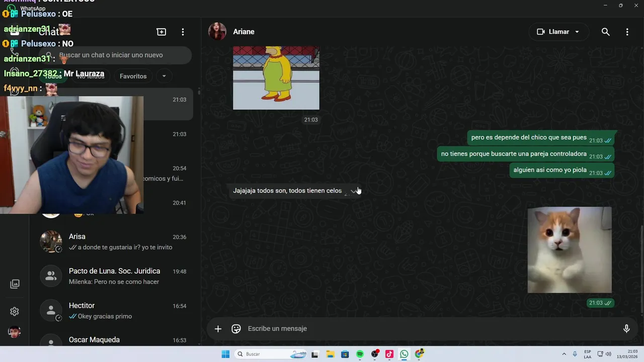Record a voice message with the microphone
The height and width of the screenshot is (362, 644).
tap(626, 329)
